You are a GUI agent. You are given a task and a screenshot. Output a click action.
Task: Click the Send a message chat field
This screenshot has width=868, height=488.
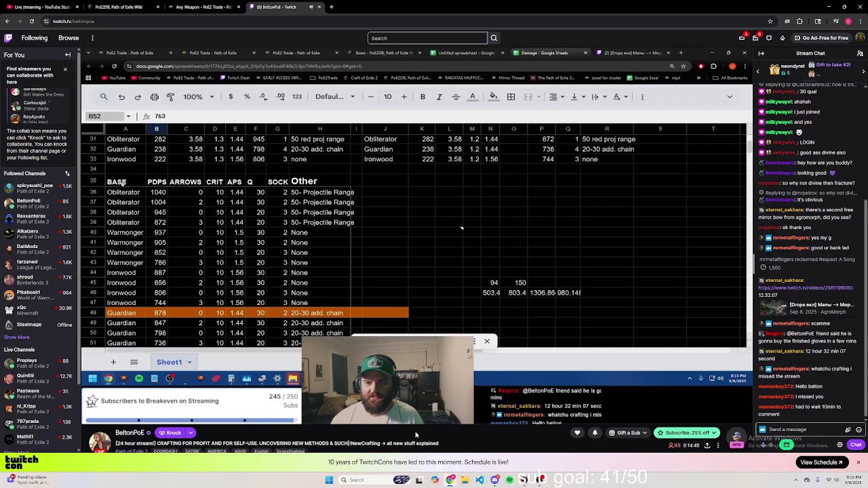[804, 429]
